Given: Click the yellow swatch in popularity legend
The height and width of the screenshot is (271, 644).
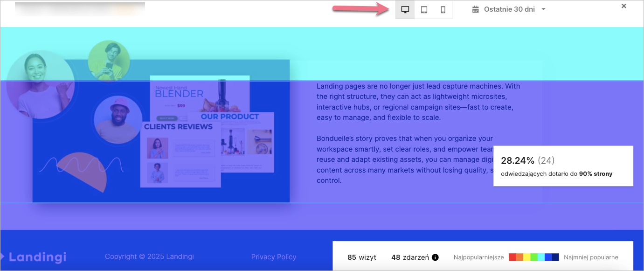Looking at the screenshot, I should point(527,257).
